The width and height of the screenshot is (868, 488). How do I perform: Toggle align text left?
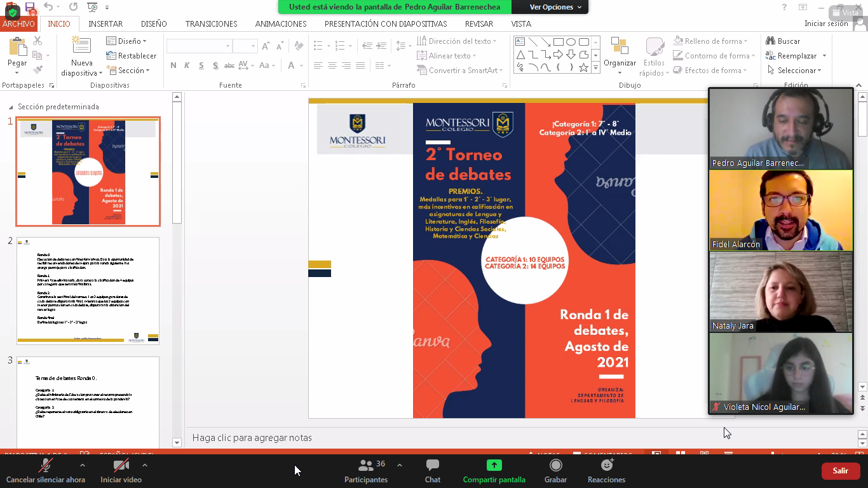pos(318,65)
